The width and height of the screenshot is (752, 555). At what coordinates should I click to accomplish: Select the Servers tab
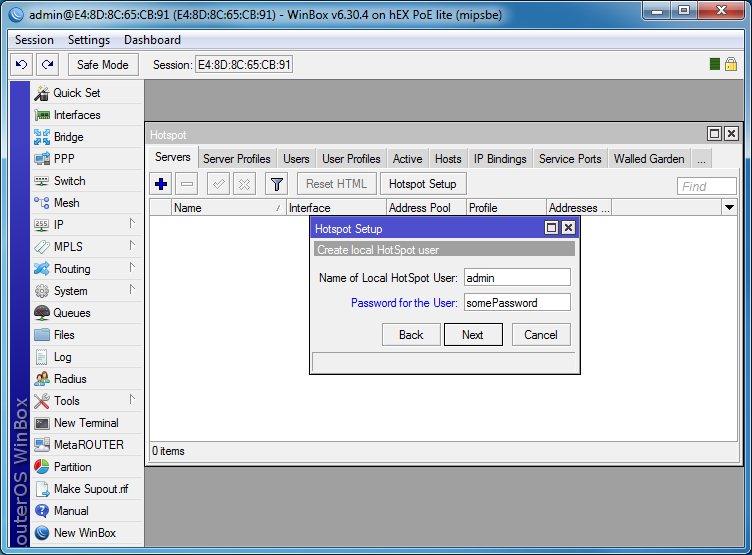click(173, 157)
